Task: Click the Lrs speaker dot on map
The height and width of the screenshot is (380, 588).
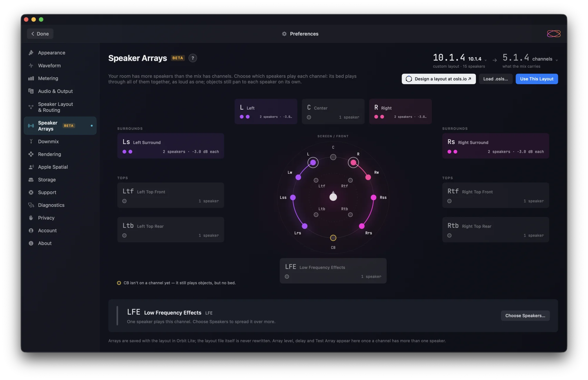Action: [x=305, y=226]
